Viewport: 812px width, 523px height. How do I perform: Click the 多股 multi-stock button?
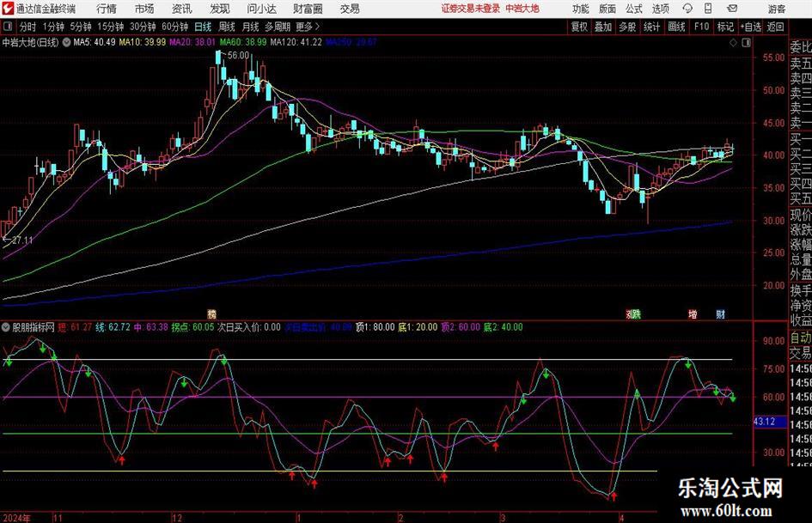point(627,27)
